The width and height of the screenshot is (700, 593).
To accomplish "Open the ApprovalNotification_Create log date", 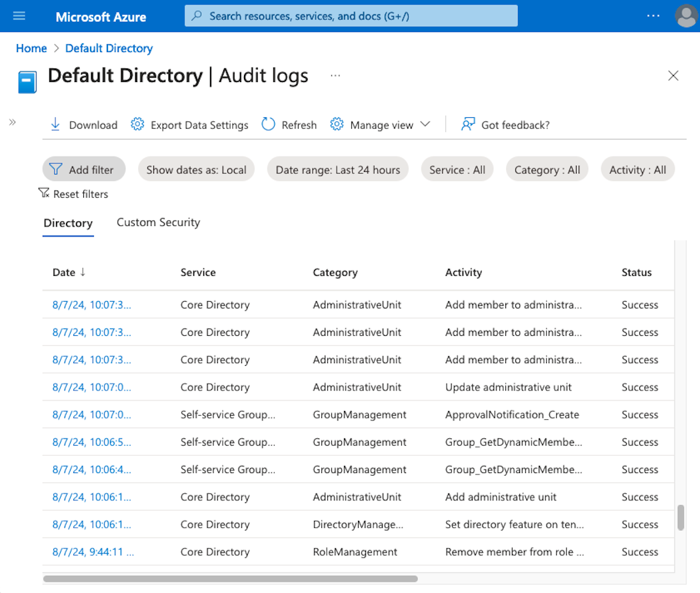I will (x=91, y=415).
